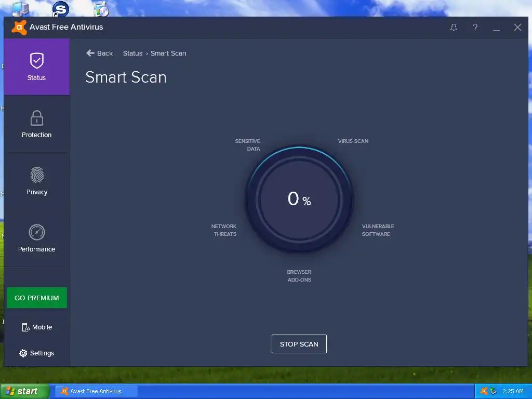Select Avast Free Antivirus taskbar button
Viewport: 532px width, 399px height.
(96, 391)
